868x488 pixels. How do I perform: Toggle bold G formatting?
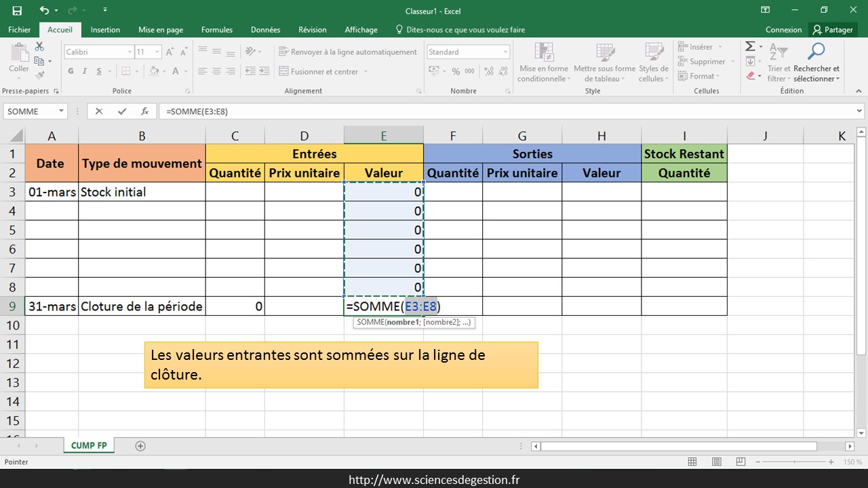[x=71, y=71]
